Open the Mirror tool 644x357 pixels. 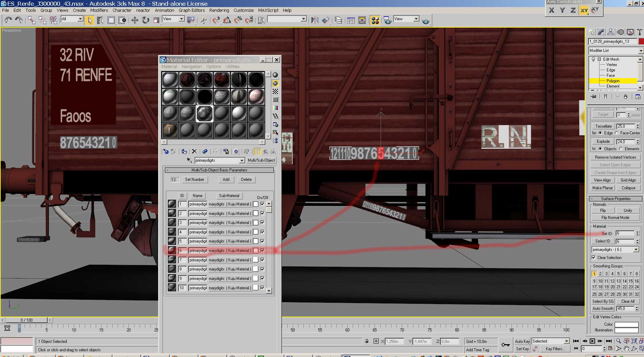pyautogui.click(x=315, y=21)
